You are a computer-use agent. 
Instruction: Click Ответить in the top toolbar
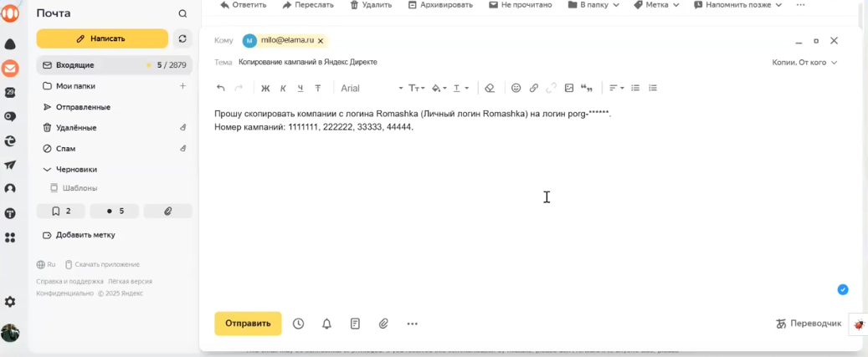pyautogui.click(x=243, y=5)
